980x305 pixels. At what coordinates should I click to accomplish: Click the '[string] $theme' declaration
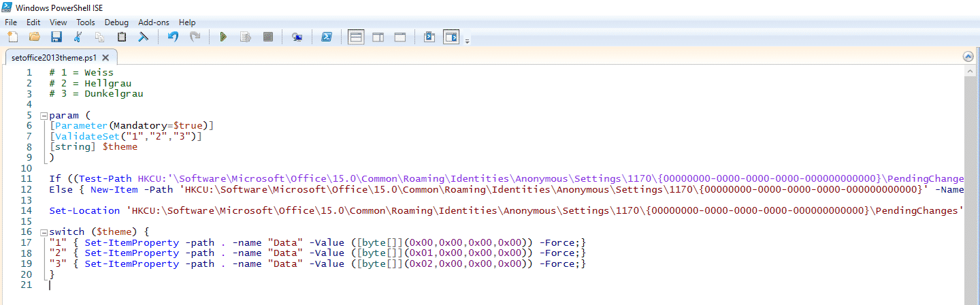pos(93,146)
